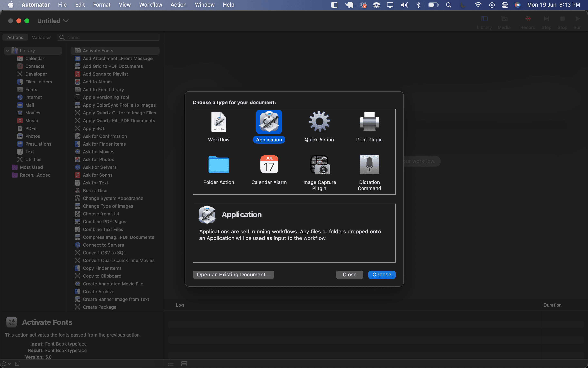This screenshot has height=368, width=588.
Task: Open the Apple menu
Action: pyautogui.click(x=11, y=5)
